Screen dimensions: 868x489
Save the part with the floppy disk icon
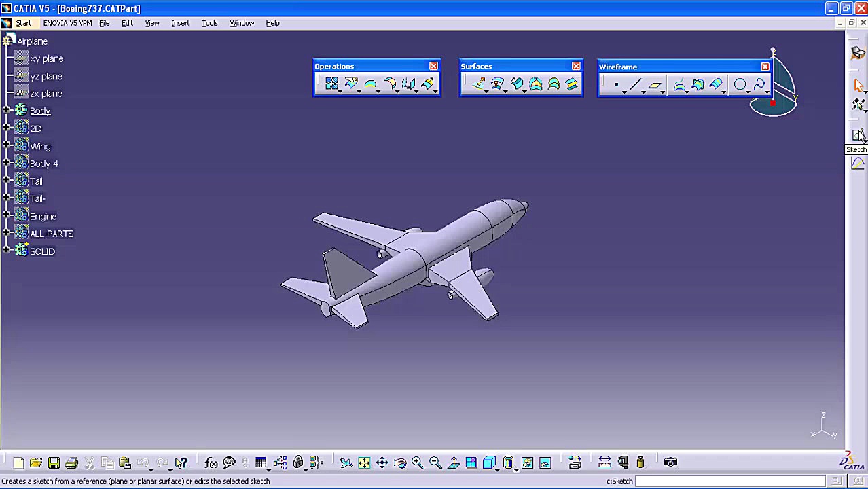(x=54, y=463)
